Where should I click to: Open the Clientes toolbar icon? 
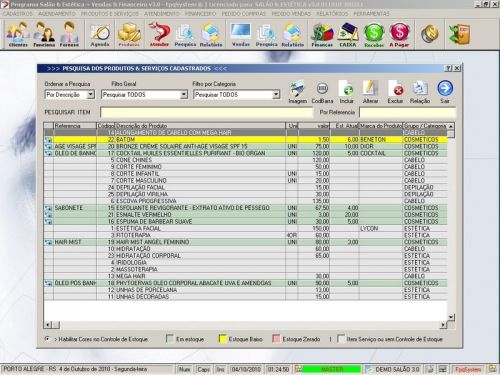18,34
